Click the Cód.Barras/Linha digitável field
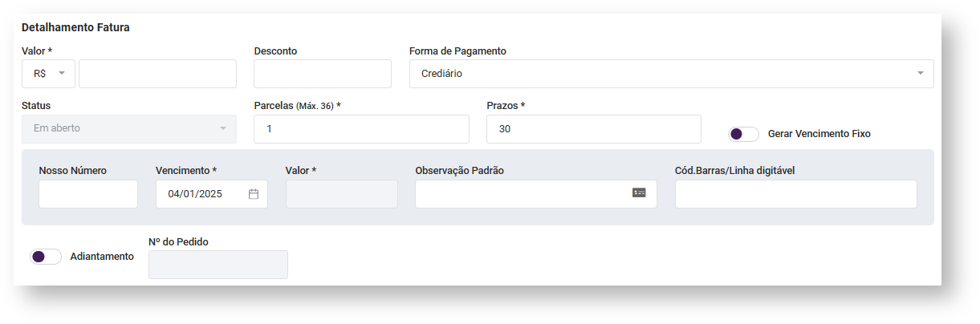This screenshot has height=324, width=980. click(795, 194)
